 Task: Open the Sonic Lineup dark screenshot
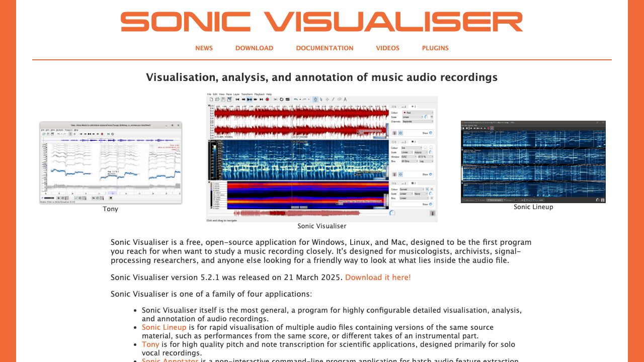point(533,162)
